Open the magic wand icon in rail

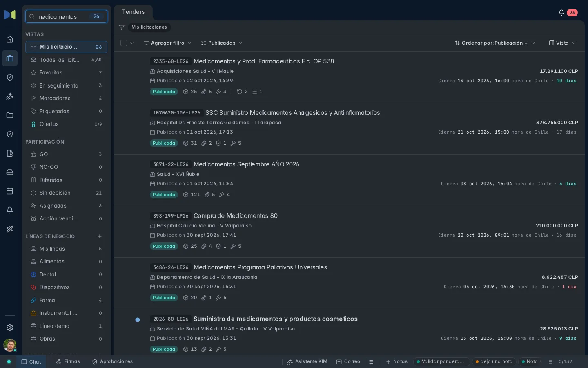[10, 229]
